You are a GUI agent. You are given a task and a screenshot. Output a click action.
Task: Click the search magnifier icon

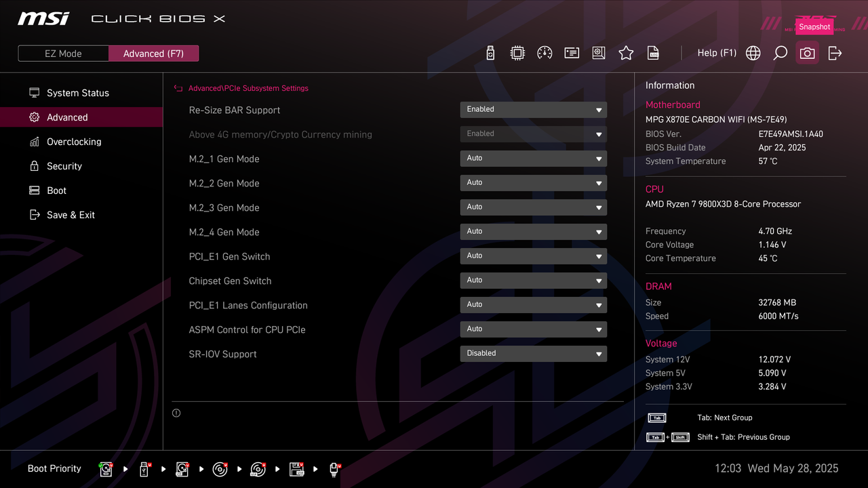[781, 53]
